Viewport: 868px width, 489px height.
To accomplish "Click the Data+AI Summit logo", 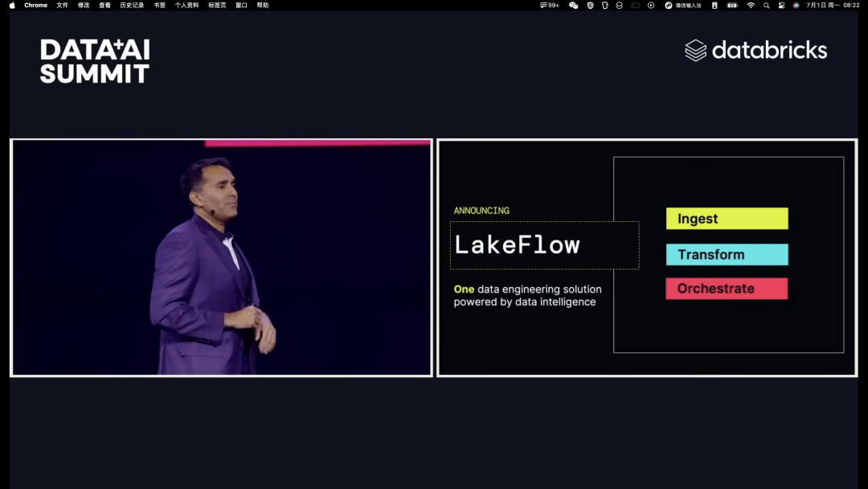I will [x=95, y=61].
